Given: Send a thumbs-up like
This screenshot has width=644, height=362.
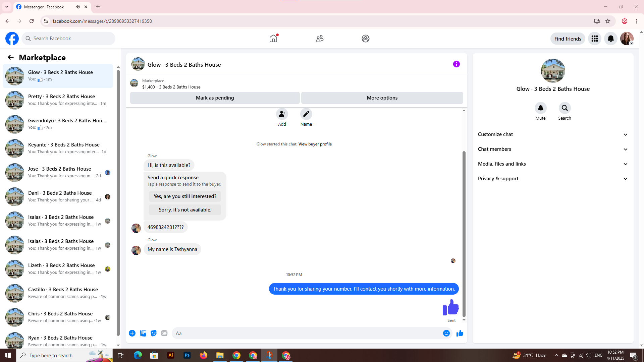Looking at the screenshot, I should (x=460, y=333).
